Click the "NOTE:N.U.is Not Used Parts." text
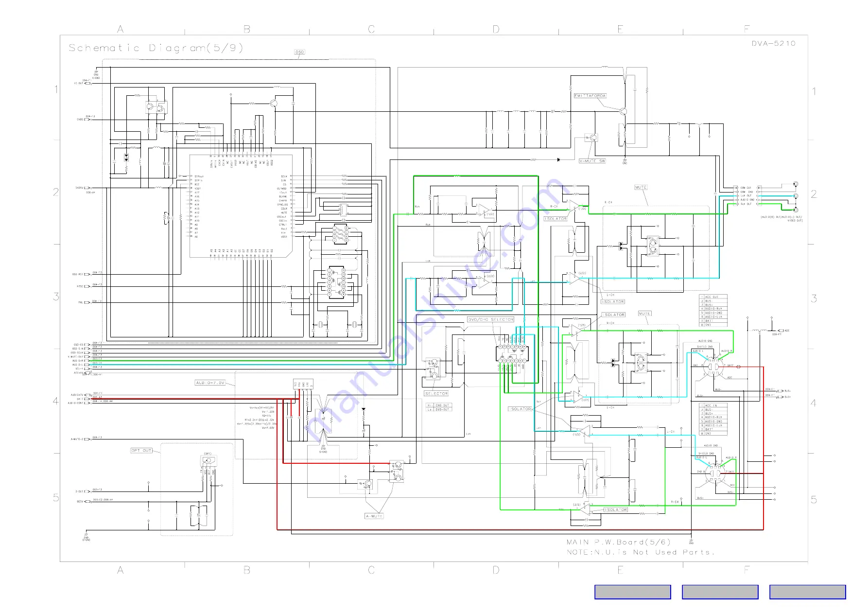This screenshot has width=868, height=614. click(x=641, y=552)
